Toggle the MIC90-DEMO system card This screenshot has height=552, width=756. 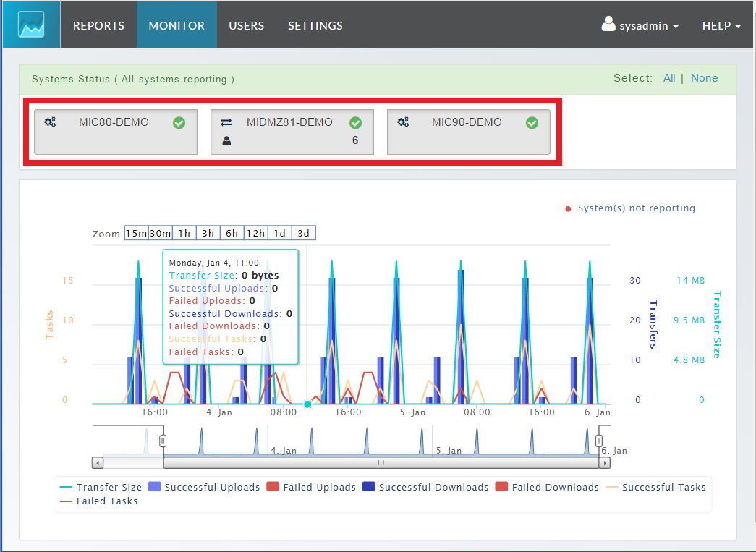[469, 132]
